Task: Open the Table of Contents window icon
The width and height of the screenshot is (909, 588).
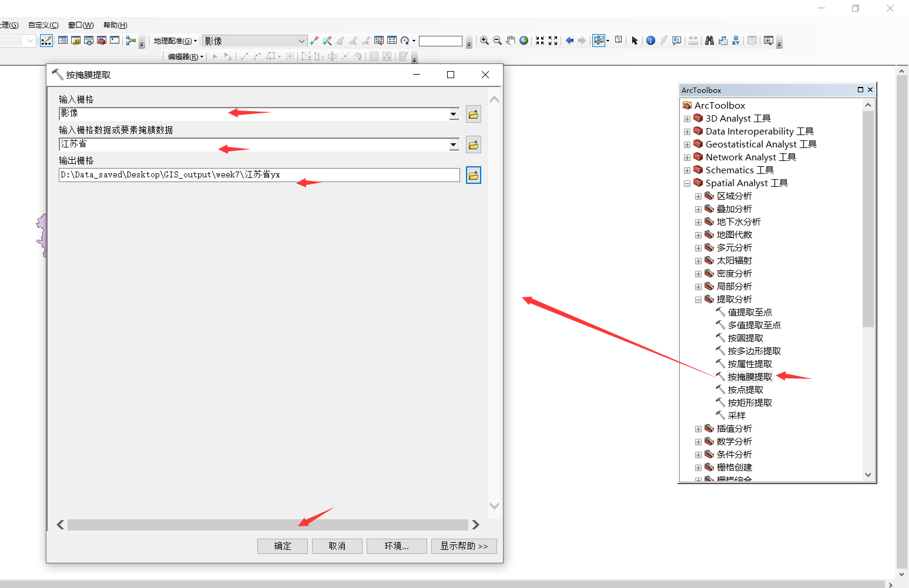Action: pos(63,41)
